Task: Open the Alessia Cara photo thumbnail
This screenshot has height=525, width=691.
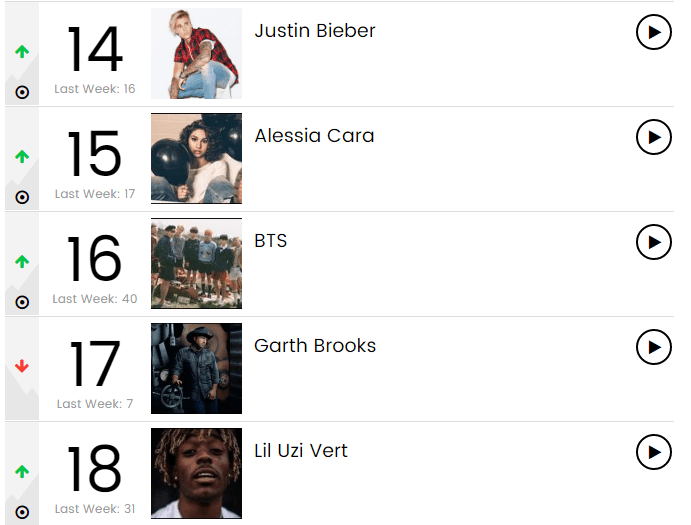Action: 196,159
